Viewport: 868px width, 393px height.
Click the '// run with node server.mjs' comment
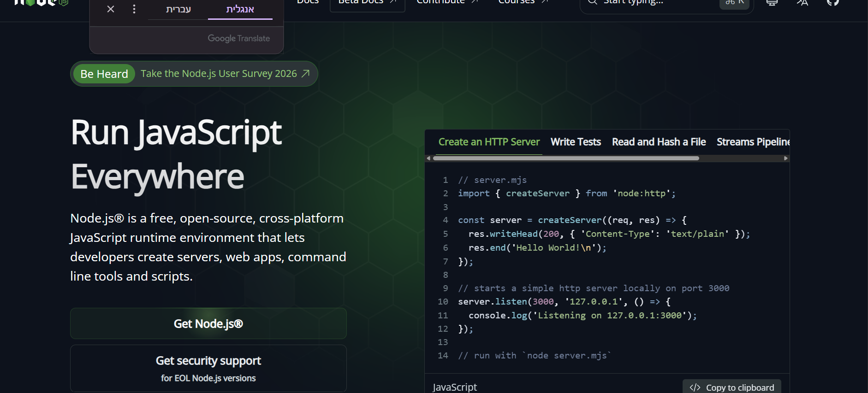point(535,356)
